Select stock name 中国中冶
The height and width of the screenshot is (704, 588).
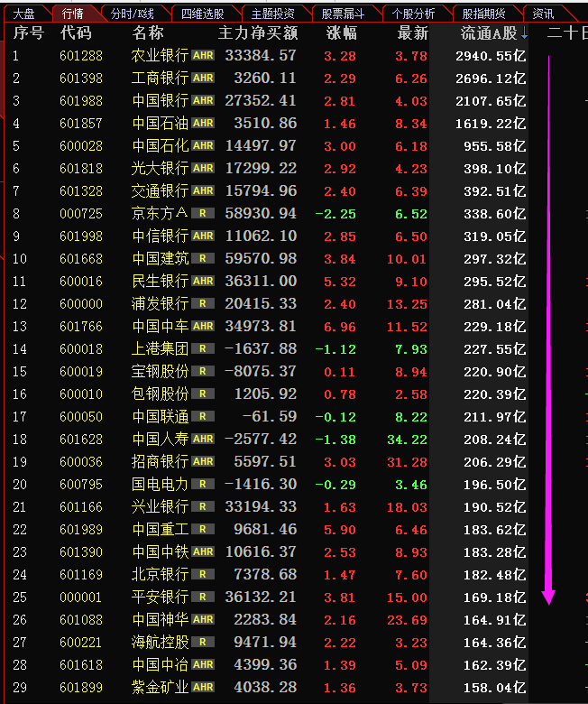[x=161, y=664]
